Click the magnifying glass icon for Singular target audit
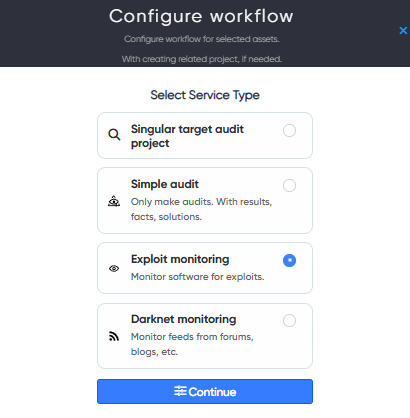The height and width of the screenshot is (418, 410). point(114,135)
